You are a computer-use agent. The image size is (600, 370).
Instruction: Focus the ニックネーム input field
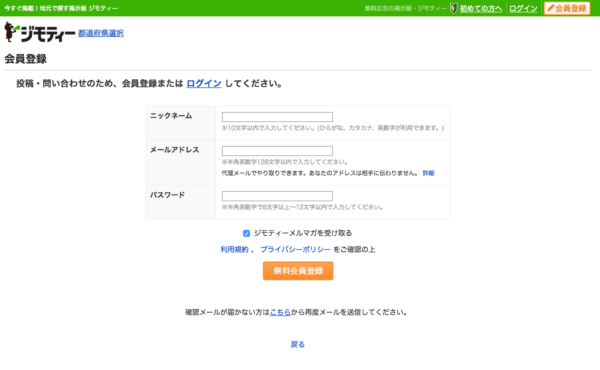(x=277, y=117)
